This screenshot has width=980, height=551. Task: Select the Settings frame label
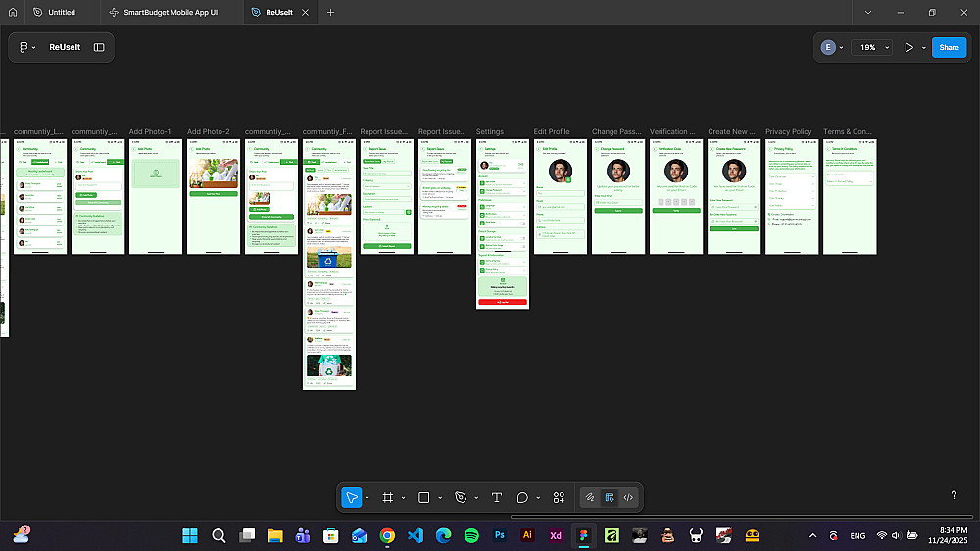(x=489, y=132)
